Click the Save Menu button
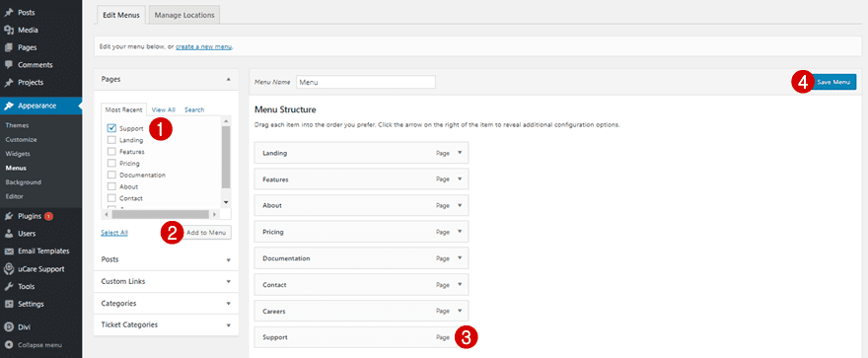 (833, 82)
